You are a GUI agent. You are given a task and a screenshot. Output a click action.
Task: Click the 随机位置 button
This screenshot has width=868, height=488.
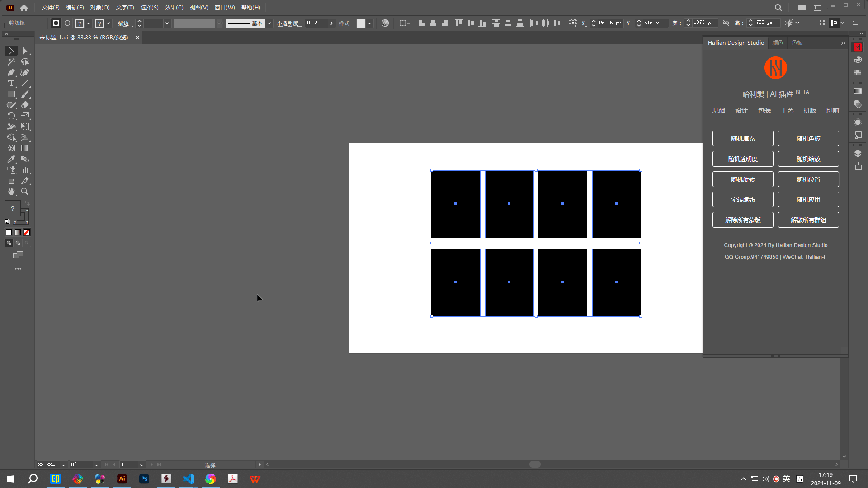point(808,179)
